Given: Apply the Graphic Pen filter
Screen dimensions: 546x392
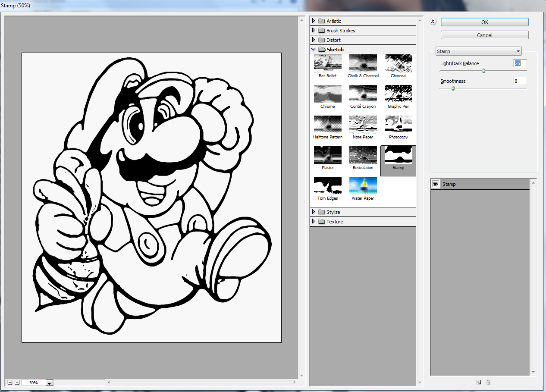Looking at the screenshot, I should [x=398, y=94].
